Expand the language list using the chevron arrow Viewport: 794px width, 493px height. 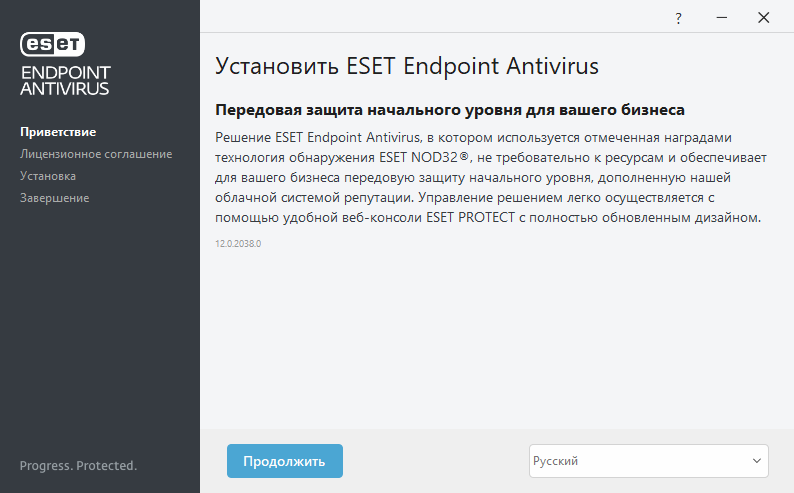pyautogui.click(x=756, y=461)
